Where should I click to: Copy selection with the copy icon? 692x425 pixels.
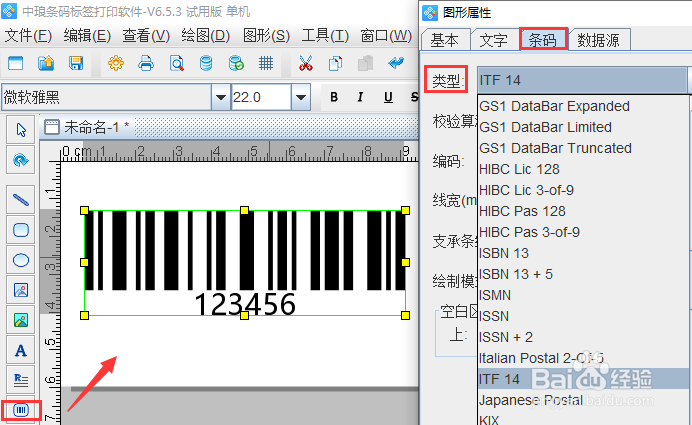(x=335, y=63)
